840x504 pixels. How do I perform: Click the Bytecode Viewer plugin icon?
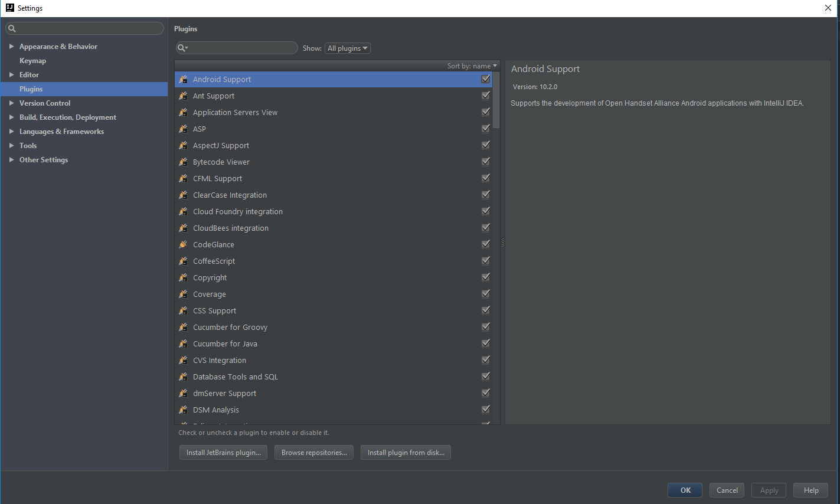click(x=184, y=162)
